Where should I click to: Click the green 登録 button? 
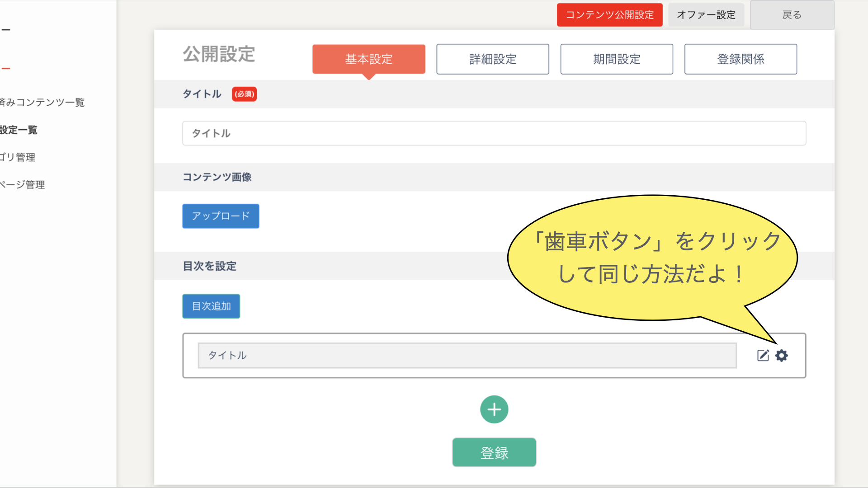tap(494, 452)
